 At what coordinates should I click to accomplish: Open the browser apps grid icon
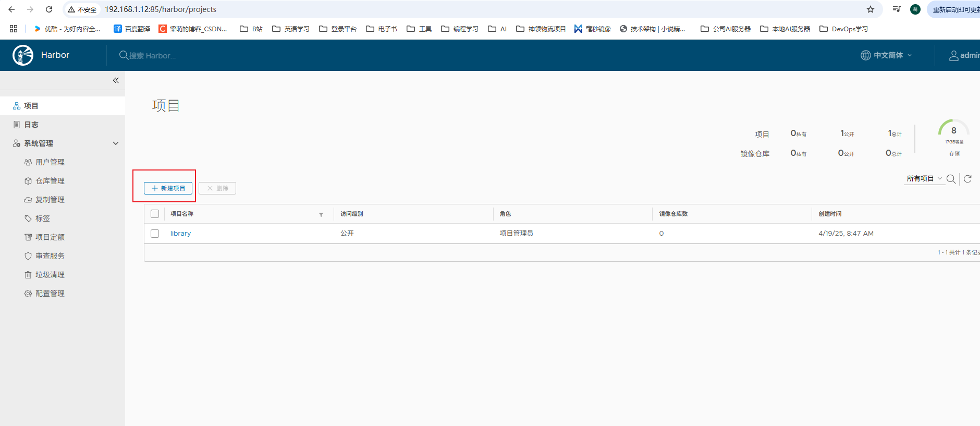pos(14,29)
